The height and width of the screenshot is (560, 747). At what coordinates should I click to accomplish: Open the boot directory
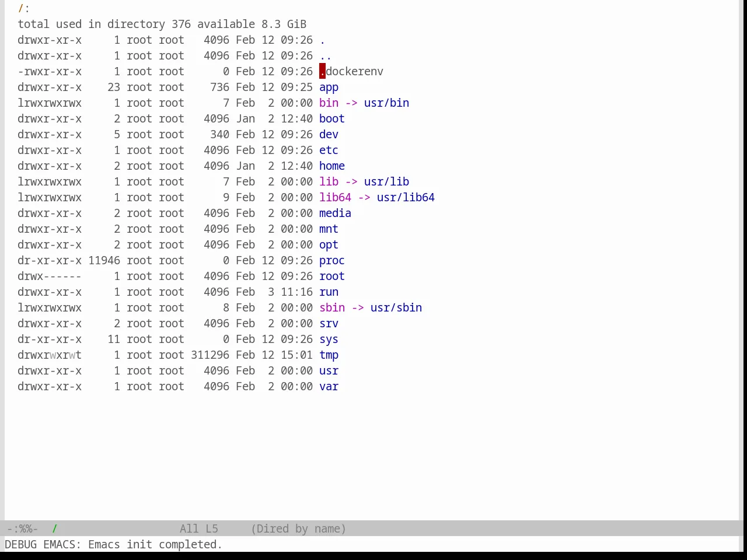332,119
